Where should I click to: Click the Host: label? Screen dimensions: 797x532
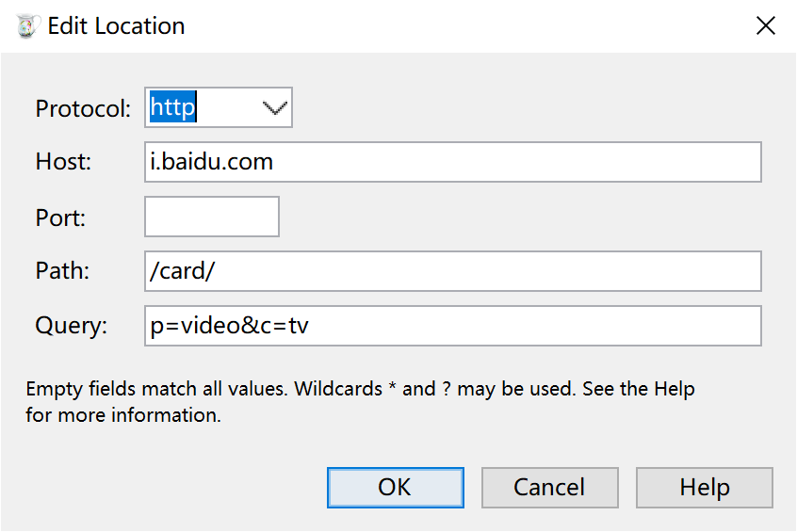click(63, 162)
